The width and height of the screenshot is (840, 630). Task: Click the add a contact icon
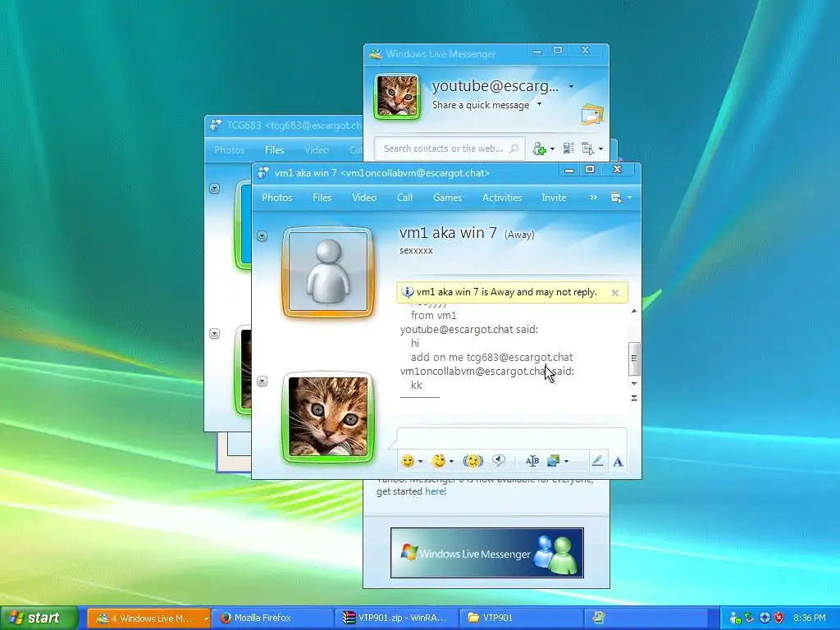540,148
